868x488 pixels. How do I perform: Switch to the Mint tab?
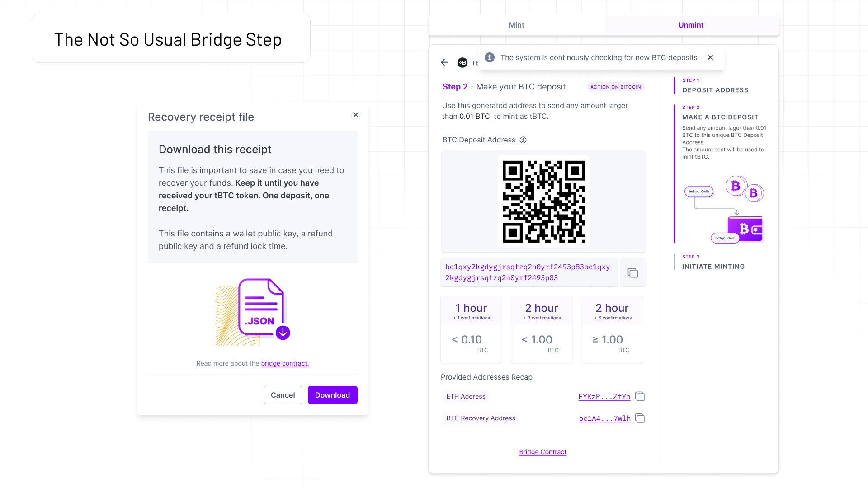(x=516, y=25)
